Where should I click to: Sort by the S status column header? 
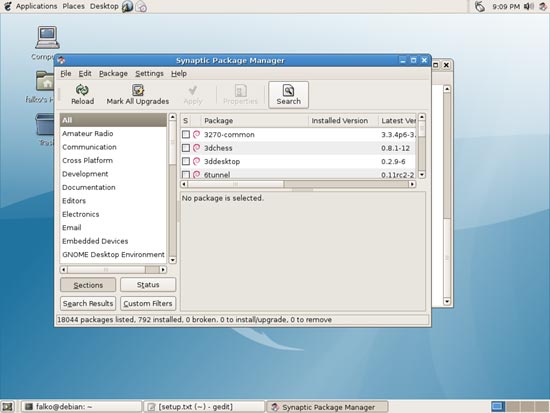186,121
